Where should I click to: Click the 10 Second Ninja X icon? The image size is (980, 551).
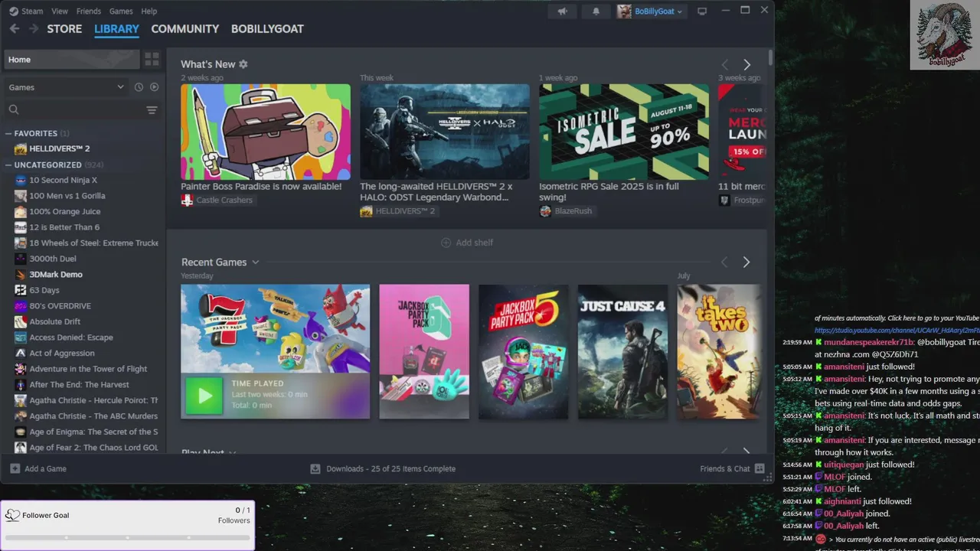click(x=21, y=180)
